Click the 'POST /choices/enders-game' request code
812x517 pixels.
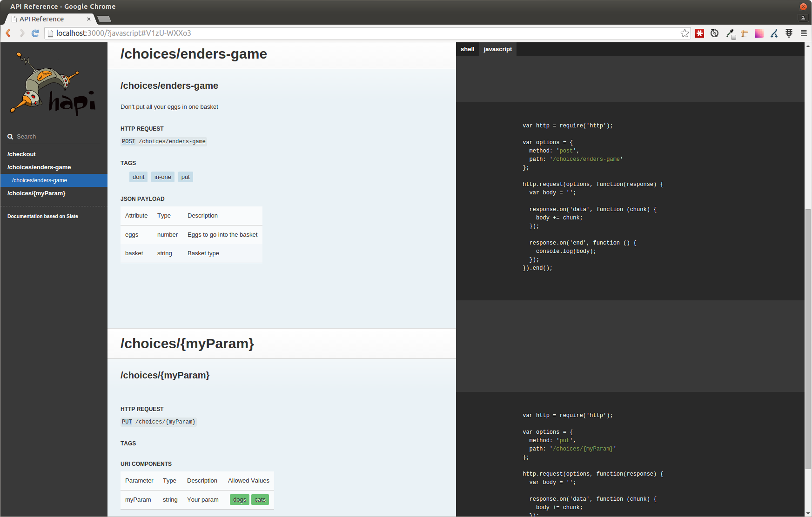tap(164, 141)
